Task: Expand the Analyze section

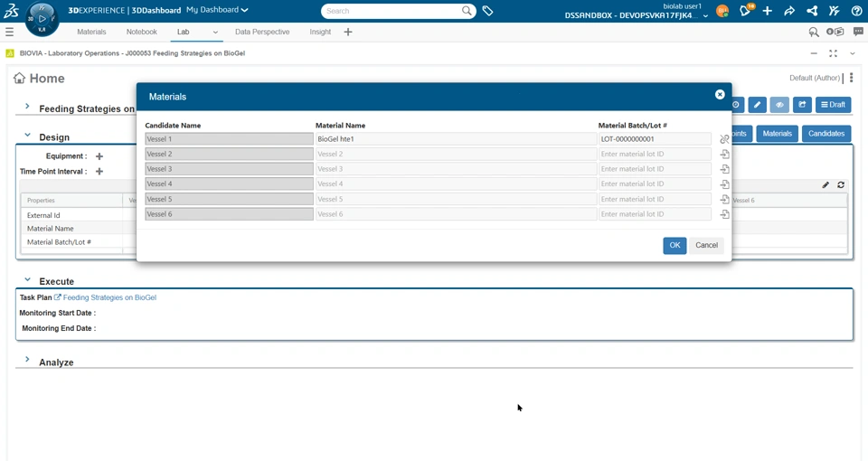Action: tap(27, 360)
